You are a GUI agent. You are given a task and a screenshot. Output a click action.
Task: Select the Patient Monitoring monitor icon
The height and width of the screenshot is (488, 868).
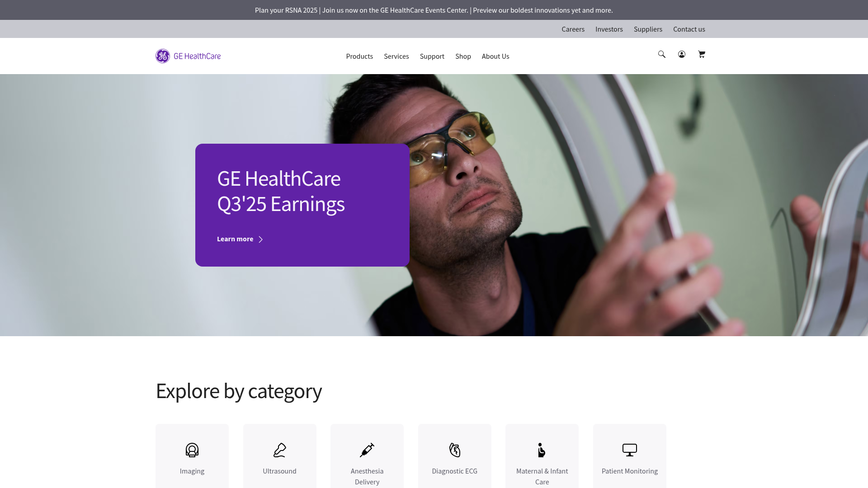[x=629, y=450]
